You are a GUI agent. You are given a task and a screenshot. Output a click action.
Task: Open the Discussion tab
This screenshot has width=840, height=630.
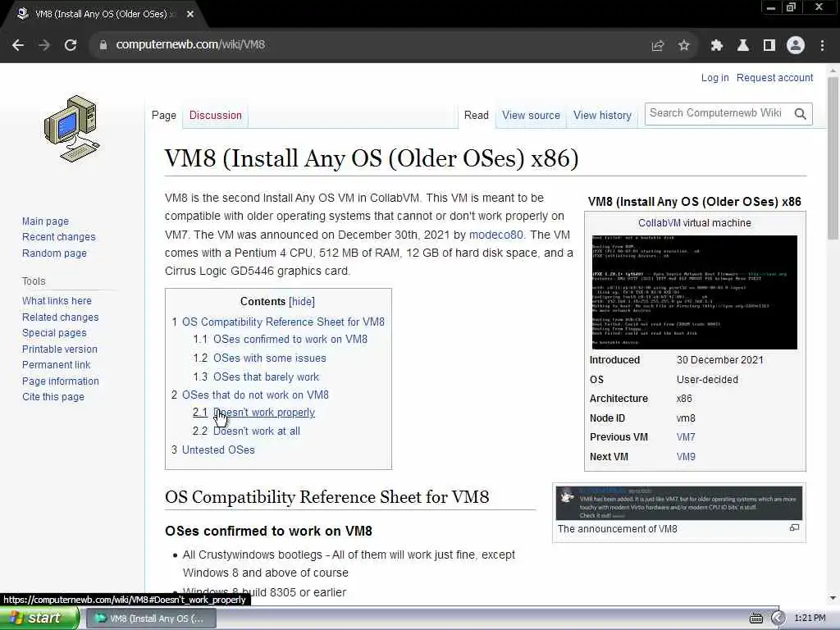point(216,116)
